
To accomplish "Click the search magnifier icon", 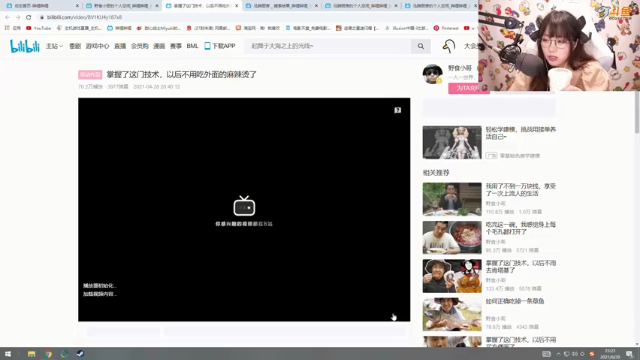I will point(421,46).
